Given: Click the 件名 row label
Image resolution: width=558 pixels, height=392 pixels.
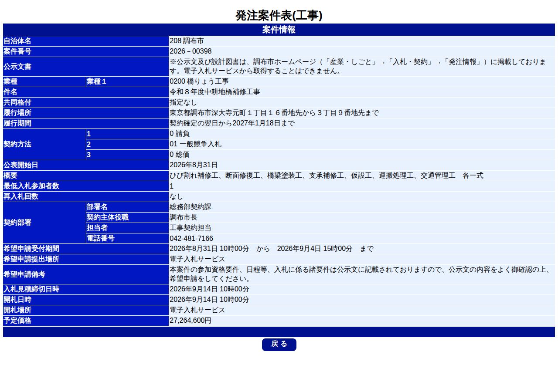Looking at the screenshot, I should point(86,92).
